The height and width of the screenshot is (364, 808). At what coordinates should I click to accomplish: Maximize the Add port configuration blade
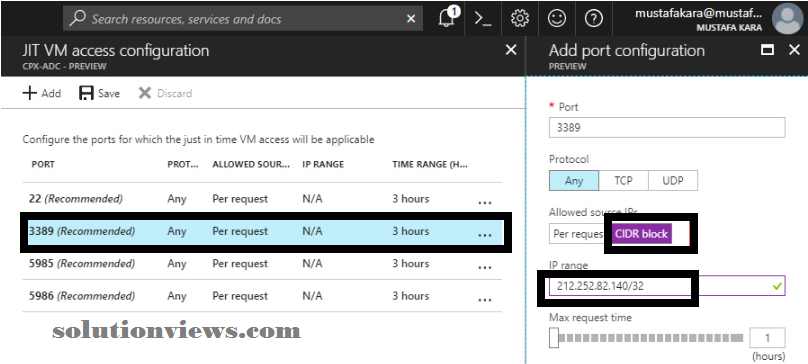(x=767, y=50)
